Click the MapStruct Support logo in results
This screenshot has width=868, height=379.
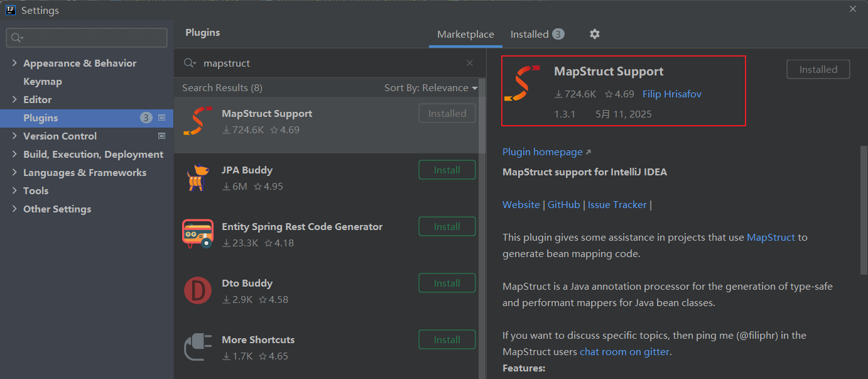(x=198, y=121)
